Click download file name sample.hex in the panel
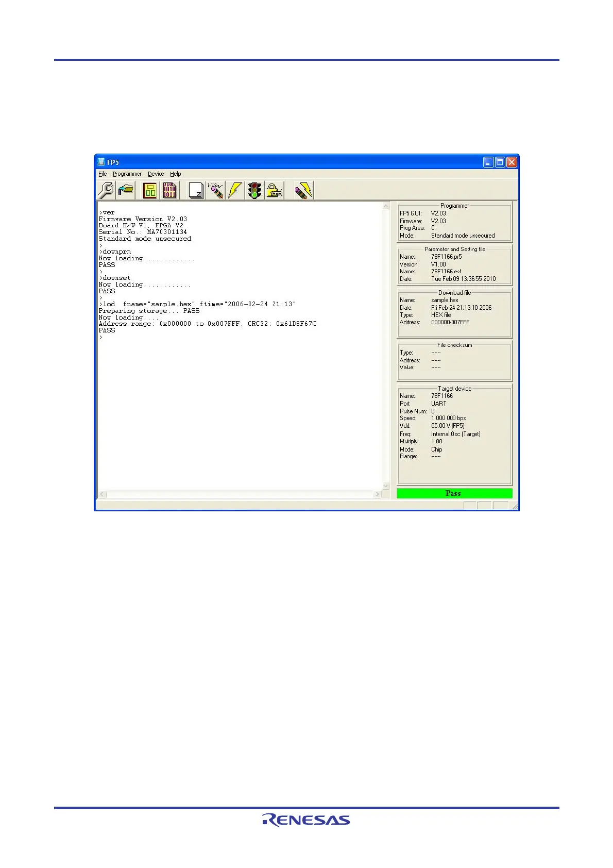Viewport: 613px width, 868px height. [445, 300]
